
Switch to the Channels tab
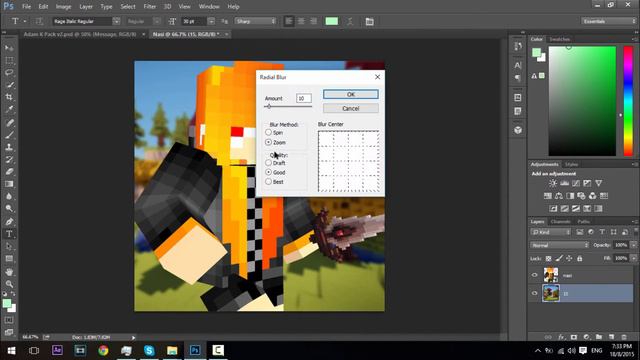(x=560, y=222)
